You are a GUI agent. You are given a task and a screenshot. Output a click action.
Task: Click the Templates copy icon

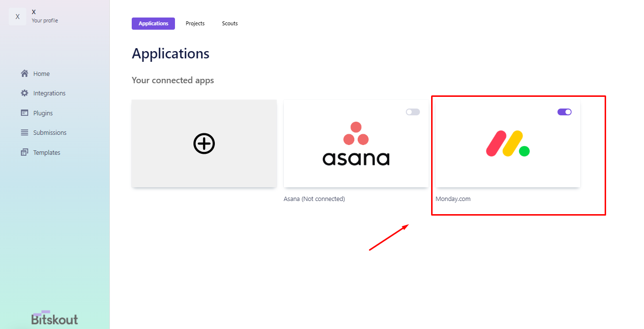tap(24, 152)
